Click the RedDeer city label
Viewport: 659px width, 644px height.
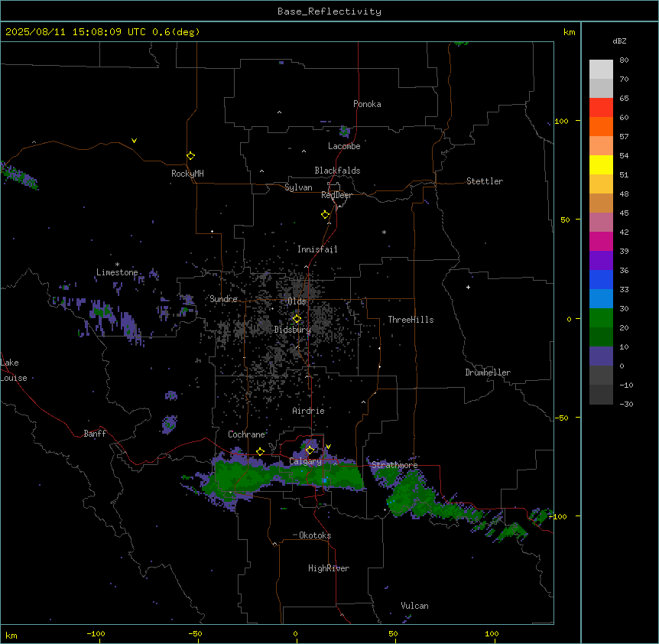(x=336, y=195)
